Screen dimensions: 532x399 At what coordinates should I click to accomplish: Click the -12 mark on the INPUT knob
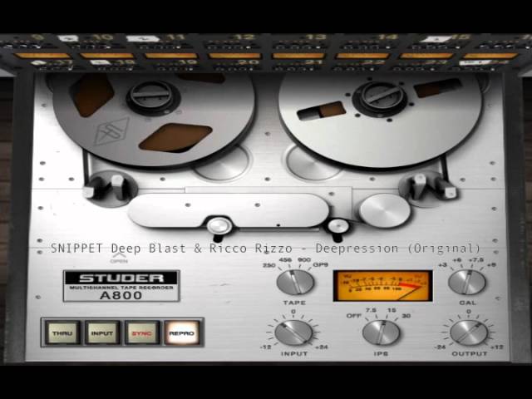point(266,347)
